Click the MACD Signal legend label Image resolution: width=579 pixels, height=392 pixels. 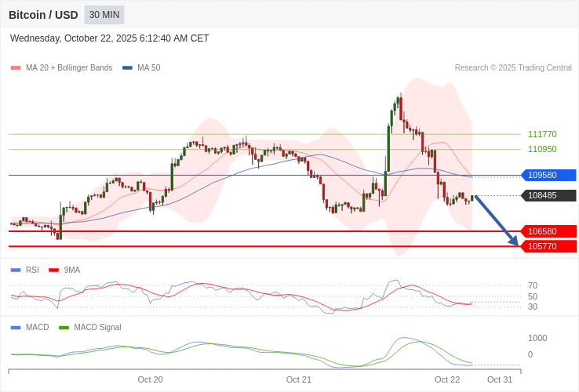[x=97, y=328]
